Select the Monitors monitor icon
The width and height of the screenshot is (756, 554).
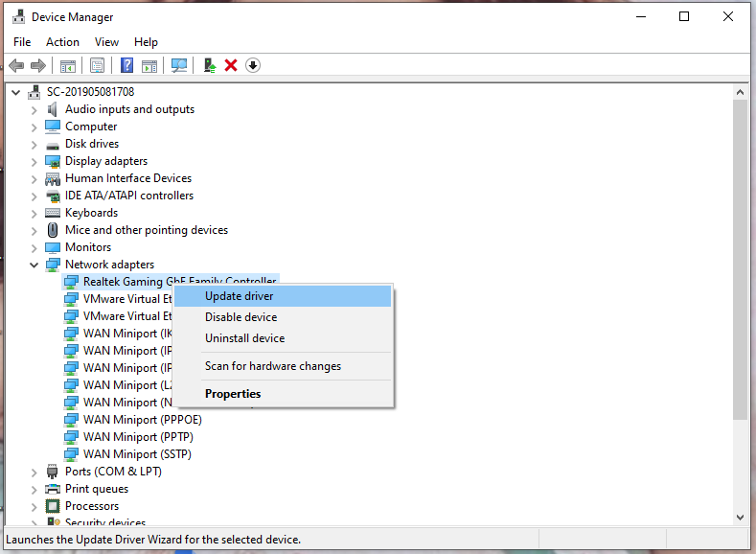pyautogui.click(x=53, y=247)
